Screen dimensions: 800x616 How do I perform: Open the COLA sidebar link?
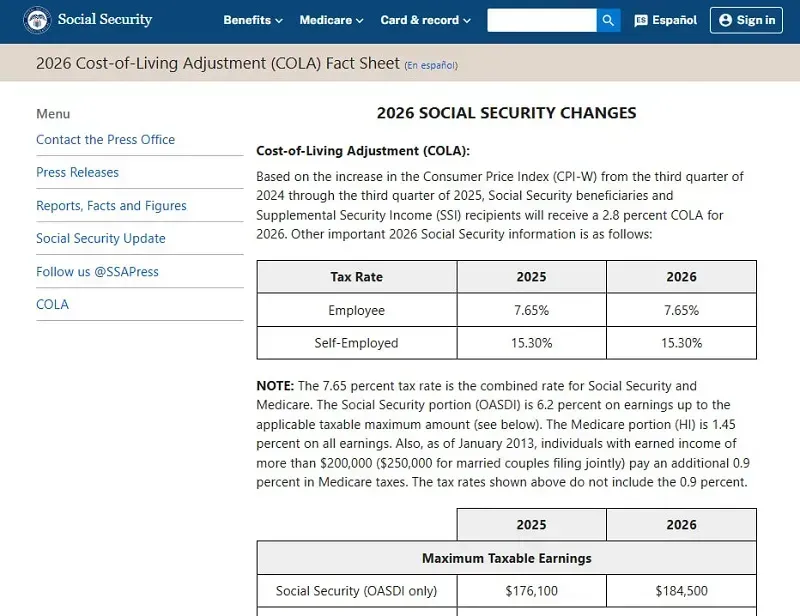pyautogui.click(x=52, y=305)
